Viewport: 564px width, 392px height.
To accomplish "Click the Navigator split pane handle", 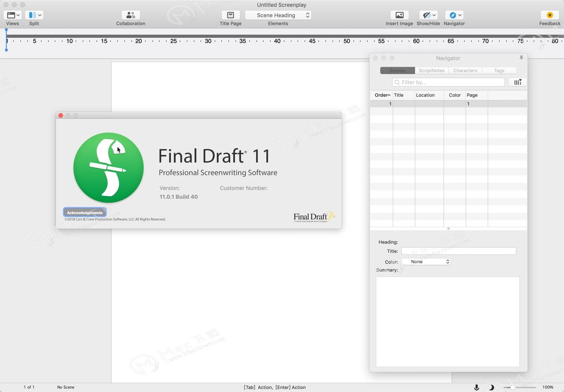I will [x=449, y=229].
